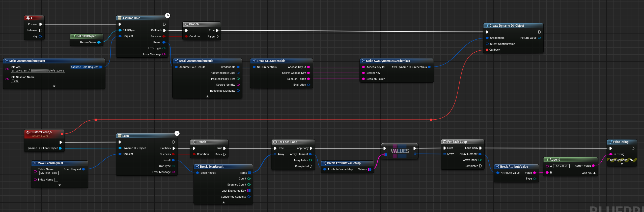Click the Append A field with The Value:
This screenshot has width=644, height=212.
[561, 166]
